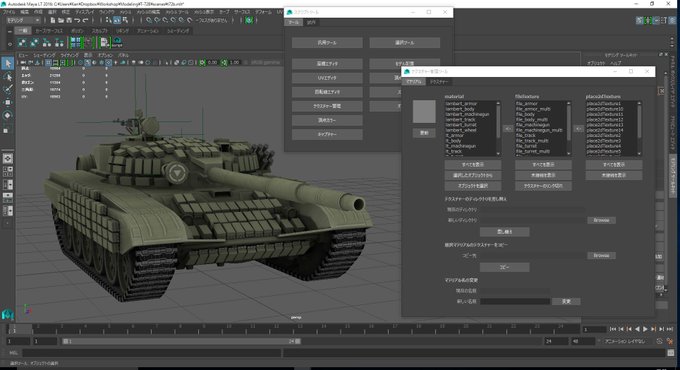This screenshot has height=370, width=680.
Task: Open the animation layer dropdown
Action: point(625,341)
